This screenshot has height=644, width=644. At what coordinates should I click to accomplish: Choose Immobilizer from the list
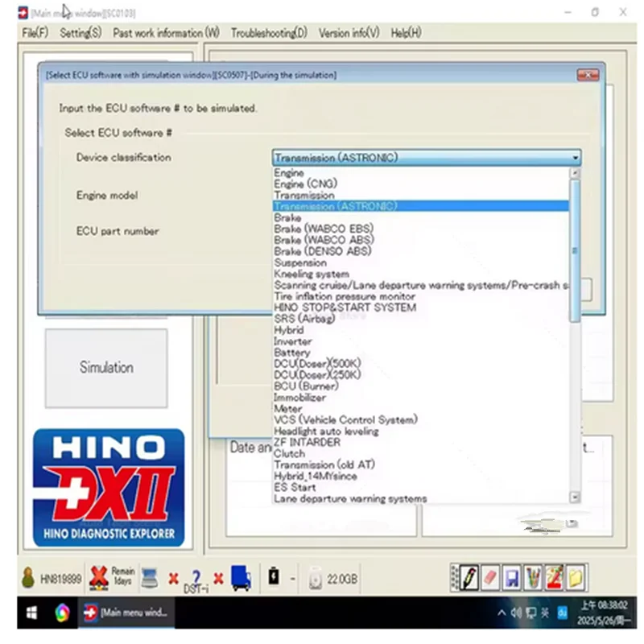tap(421, 397)
